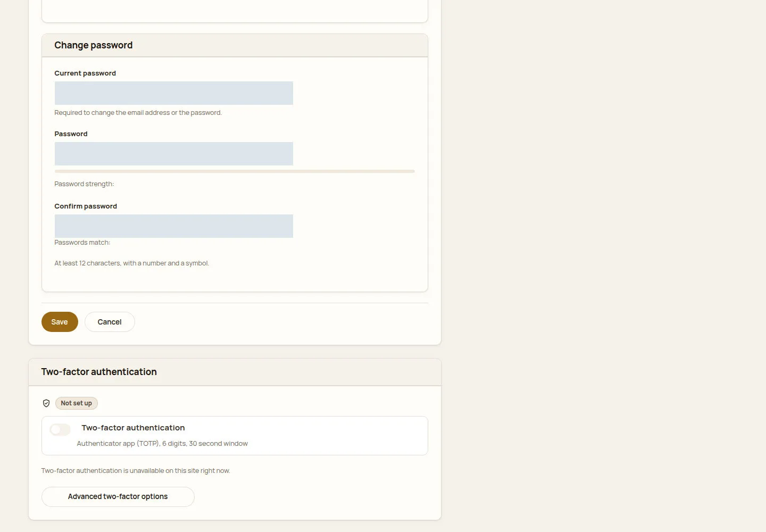Click 'Two-factor authentication is unavailable' notice
The image size is (766, 532).
pyautogui.click(x=136, y=471)
